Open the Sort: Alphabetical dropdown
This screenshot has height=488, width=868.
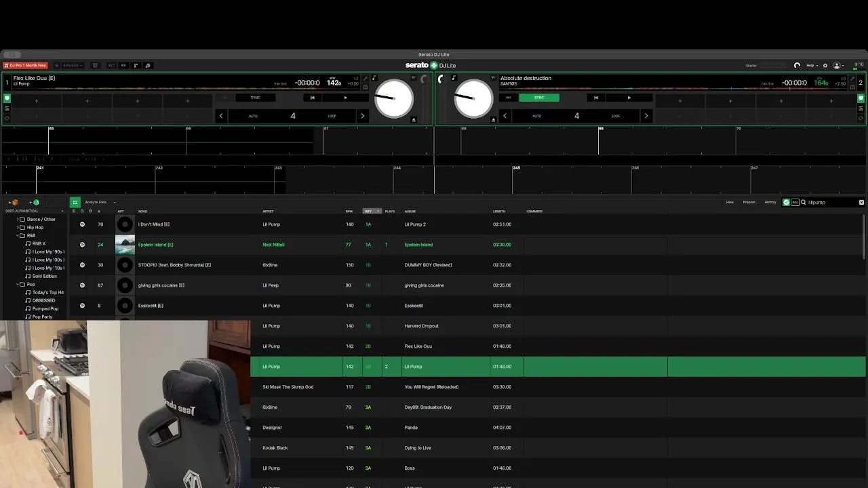coord(35,211)
